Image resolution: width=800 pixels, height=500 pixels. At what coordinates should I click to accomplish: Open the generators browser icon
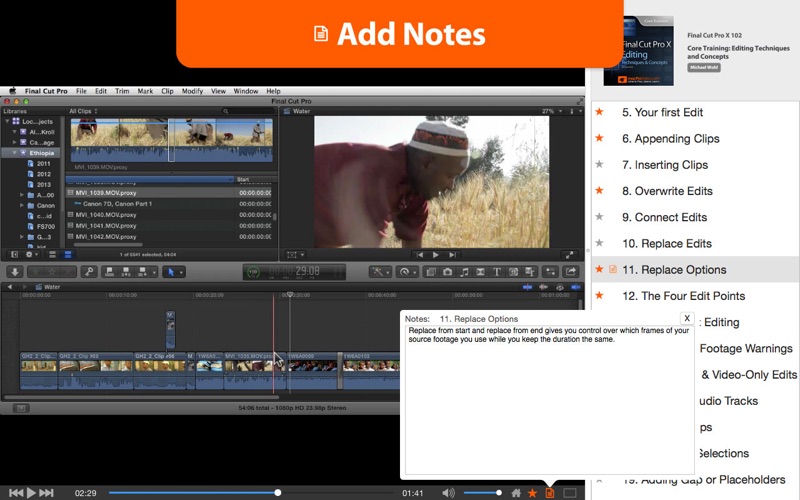[513, 272]
